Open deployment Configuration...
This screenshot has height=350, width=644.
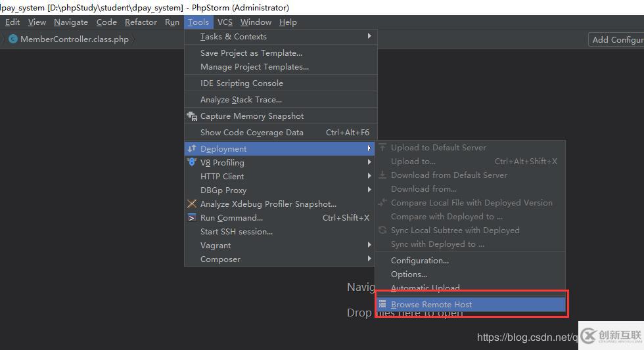click(x=471, y=261)
